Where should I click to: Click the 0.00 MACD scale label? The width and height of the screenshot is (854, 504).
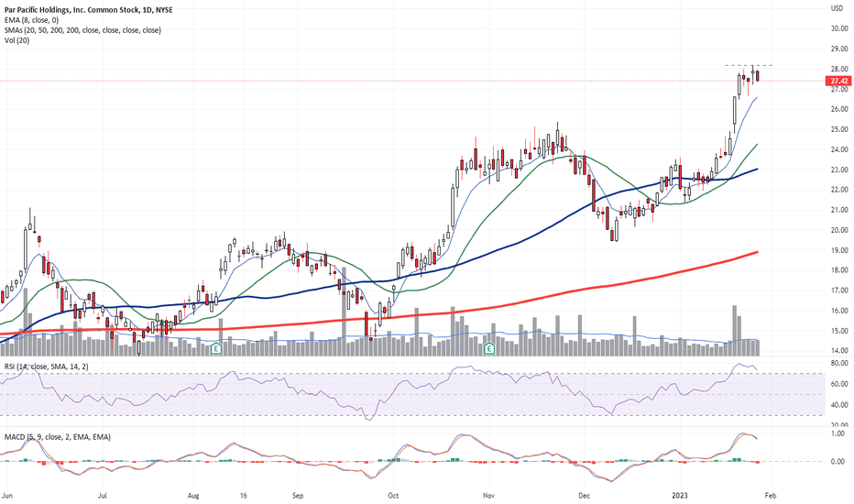840,461
